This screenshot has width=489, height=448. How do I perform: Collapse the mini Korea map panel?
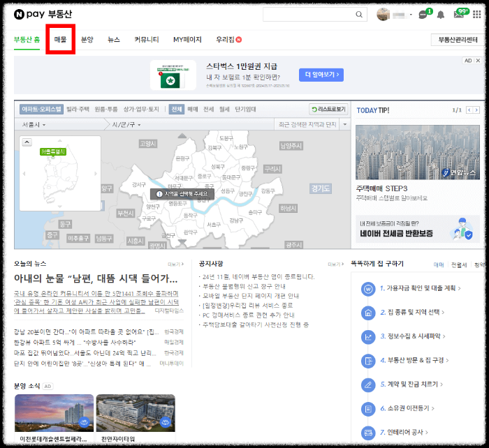tap(27, 142)
